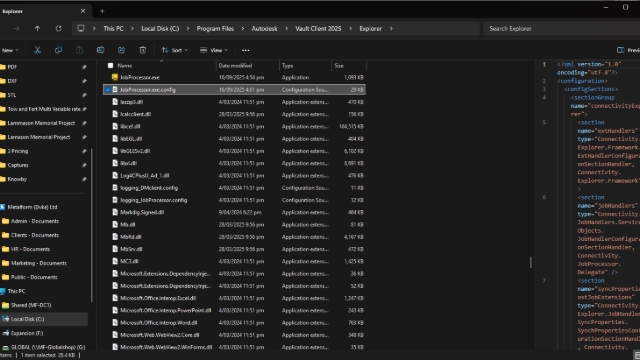Click the JobProcessor.exe application icon

(115, 77)
